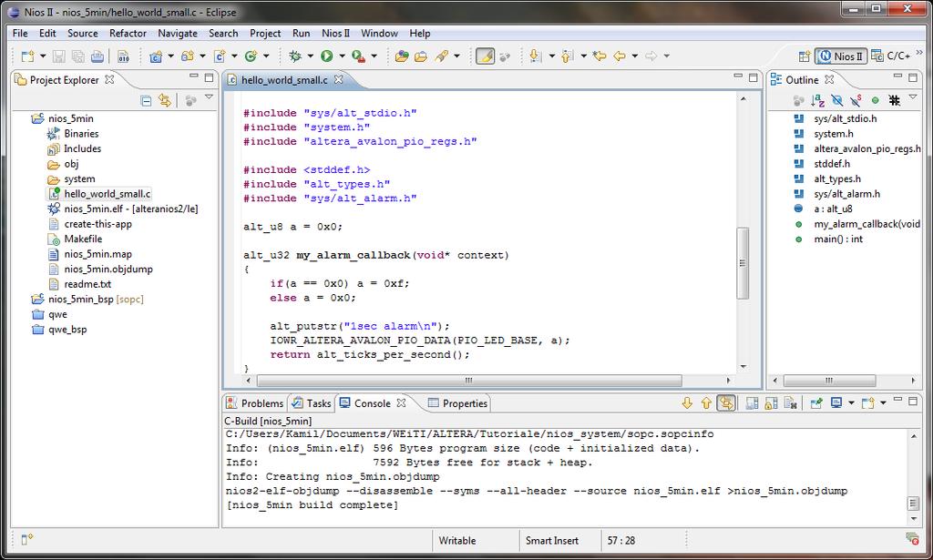Screen dimensions: 933x560
Task: Open the Search dropdown arrow
Action: (x=457, y=56)
